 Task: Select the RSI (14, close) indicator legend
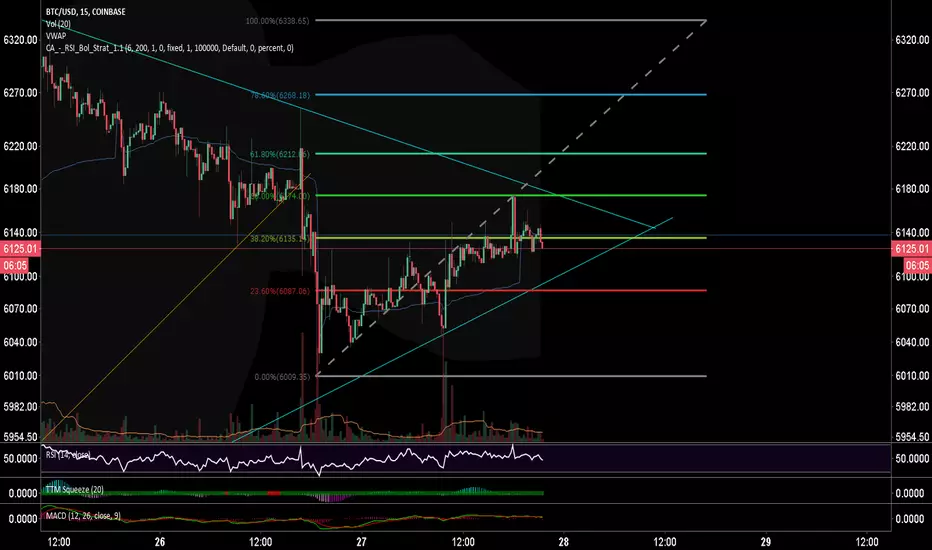coord(68,455)
